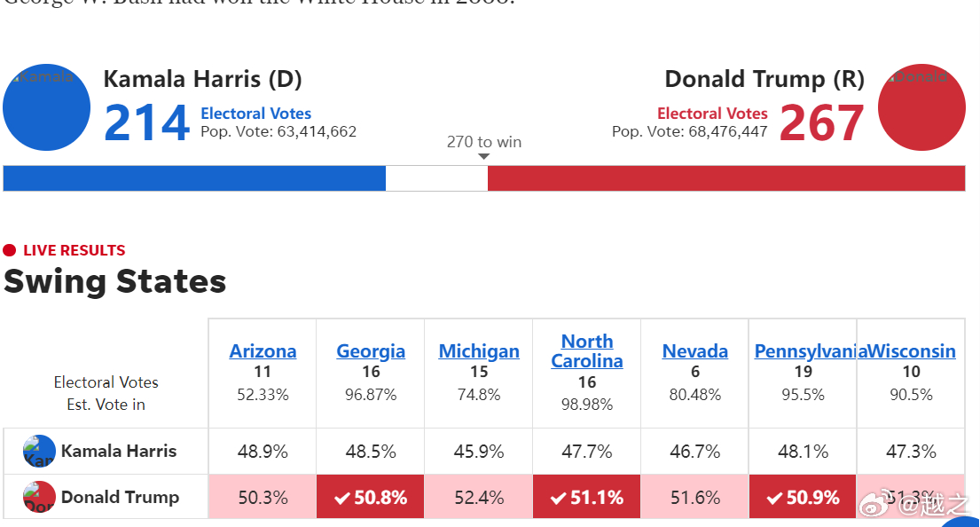The height and width of the screenshot is (527, 980).
Task: Click Donald Trump red circle portrait
Action: click(x=921, y=107)
